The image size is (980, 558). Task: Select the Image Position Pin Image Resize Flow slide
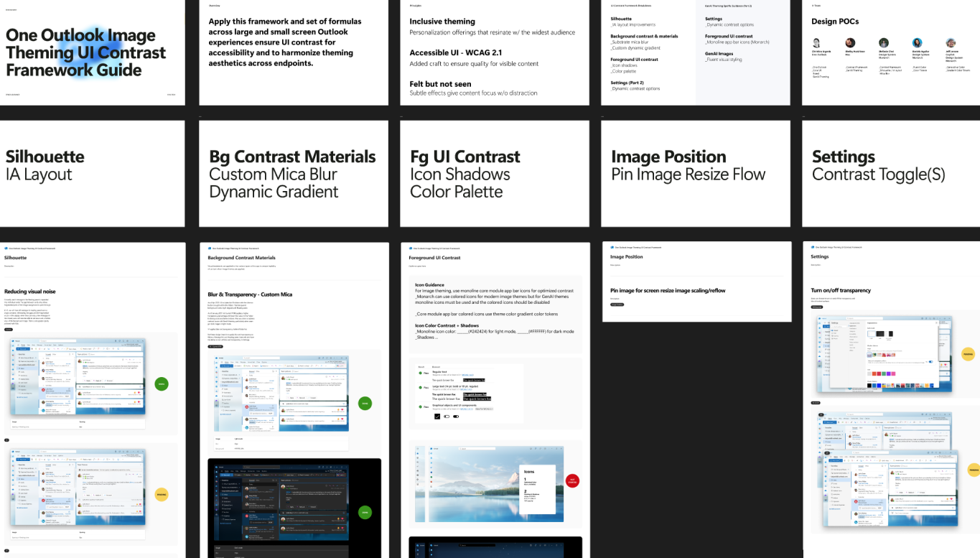[x=696, y=173]
